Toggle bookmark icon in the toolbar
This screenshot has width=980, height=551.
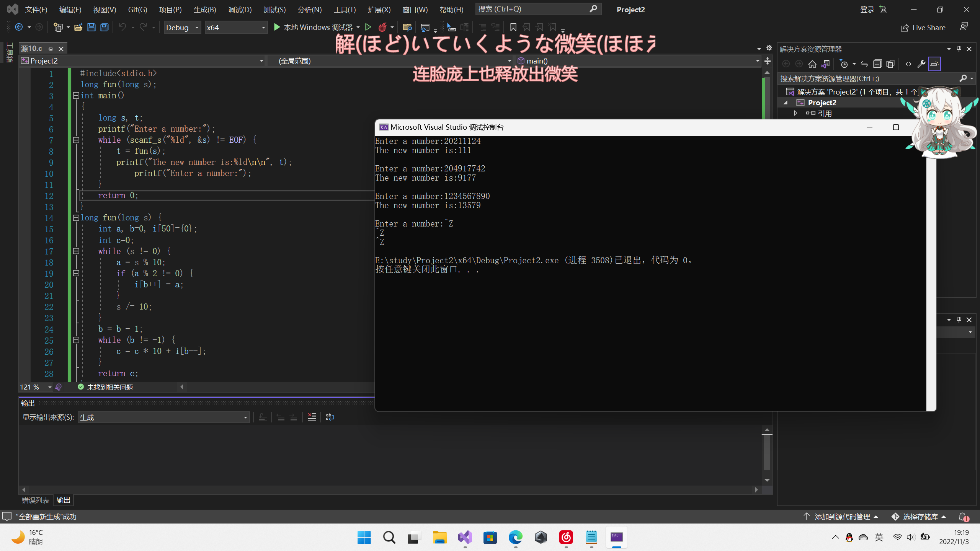coord(513,27)
